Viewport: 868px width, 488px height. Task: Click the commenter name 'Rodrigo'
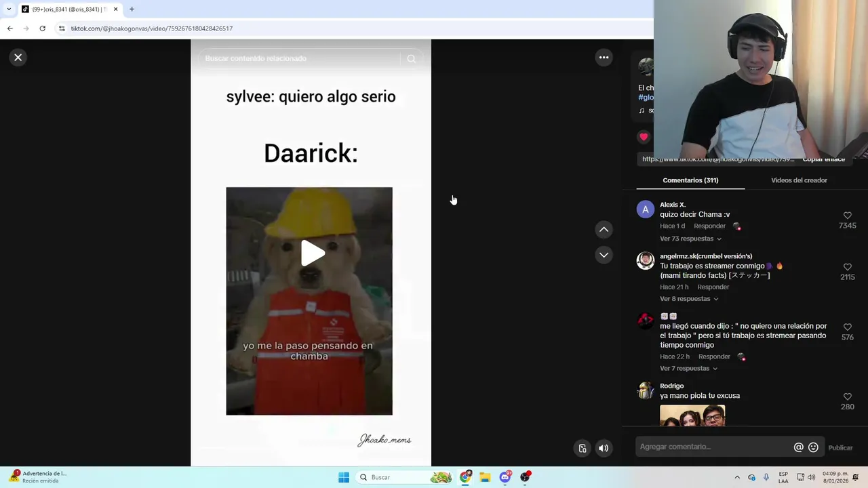click(672, 386)
